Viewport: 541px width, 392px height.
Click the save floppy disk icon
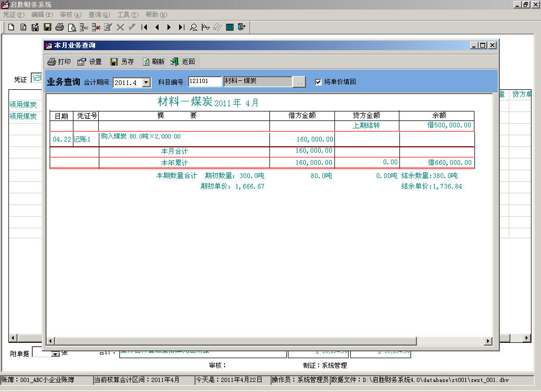click(x=47, y=27)
